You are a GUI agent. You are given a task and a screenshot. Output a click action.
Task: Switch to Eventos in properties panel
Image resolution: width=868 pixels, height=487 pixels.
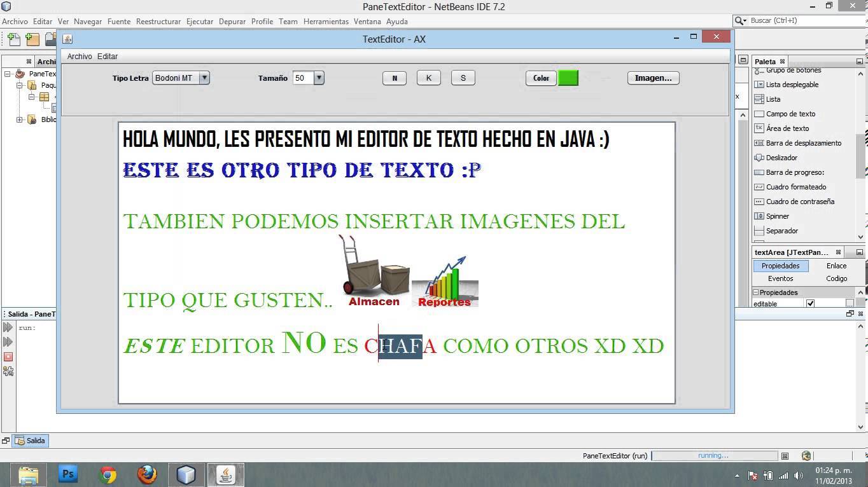coord(781,278)
